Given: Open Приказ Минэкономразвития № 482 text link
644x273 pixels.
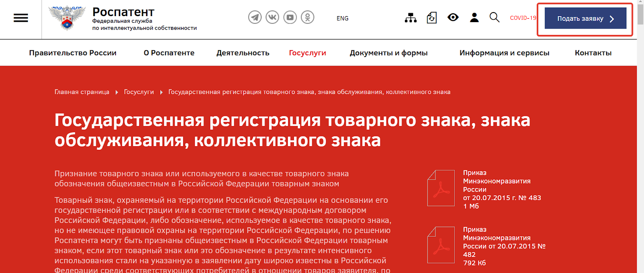Looking at the screenshot, I should (504, 246).
